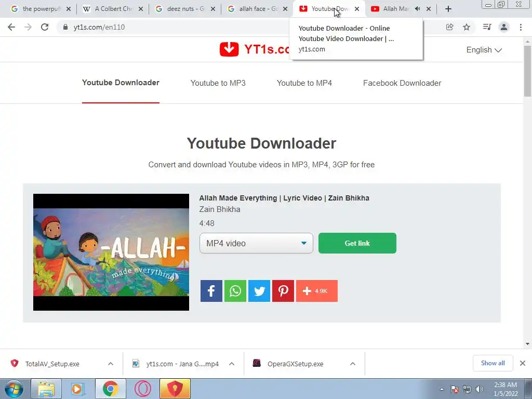Close the allah face tab
The width and height of the screenshot is (532, 399).
285,9
